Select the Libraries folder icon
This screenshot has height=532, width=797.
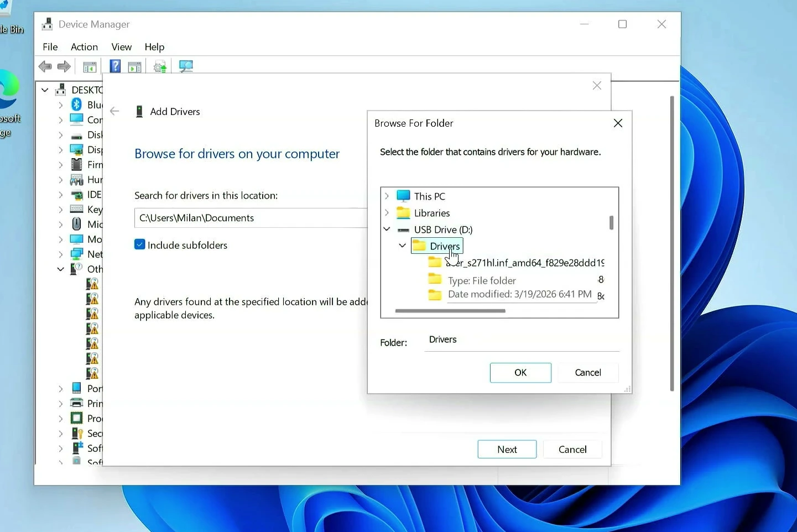point(404,212)
